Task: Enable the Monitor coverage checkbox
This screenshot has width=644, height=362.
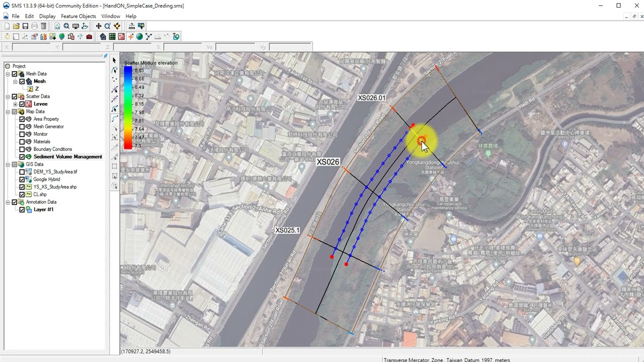Action: pyautogui.click(x=22, y=134)
